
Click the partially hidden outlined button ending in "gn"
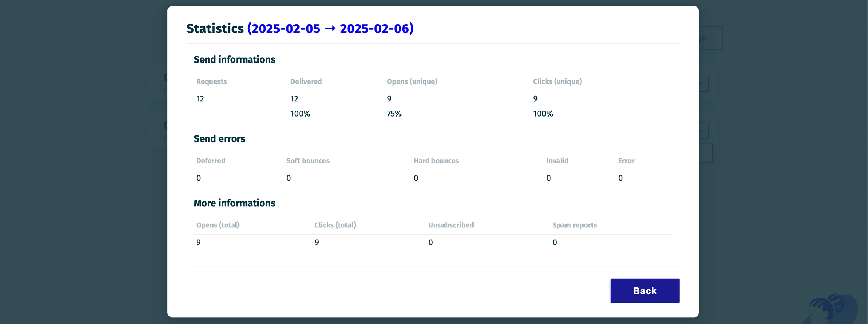point(711,38)
